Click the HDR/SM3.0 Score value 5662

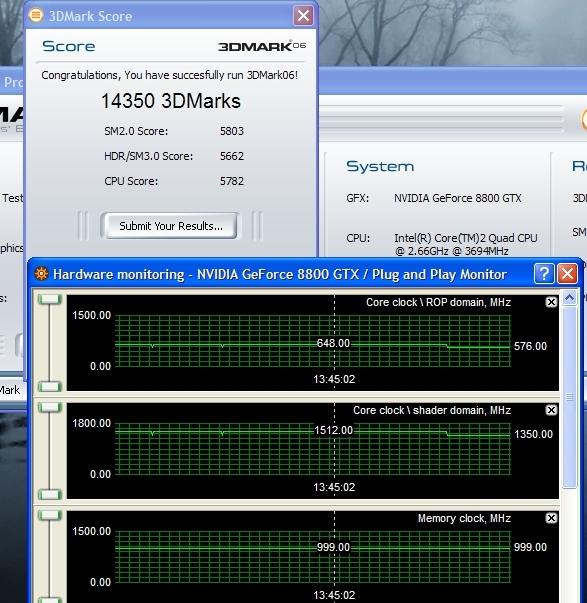coord(232,156)
